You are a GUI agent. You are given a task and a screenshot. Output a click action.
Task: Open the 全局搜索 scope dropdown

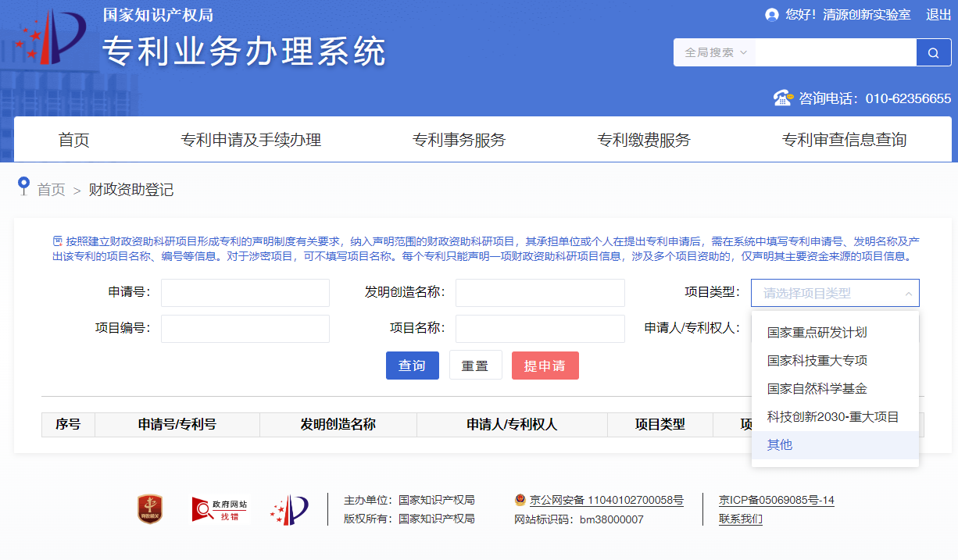pos(715,53)
